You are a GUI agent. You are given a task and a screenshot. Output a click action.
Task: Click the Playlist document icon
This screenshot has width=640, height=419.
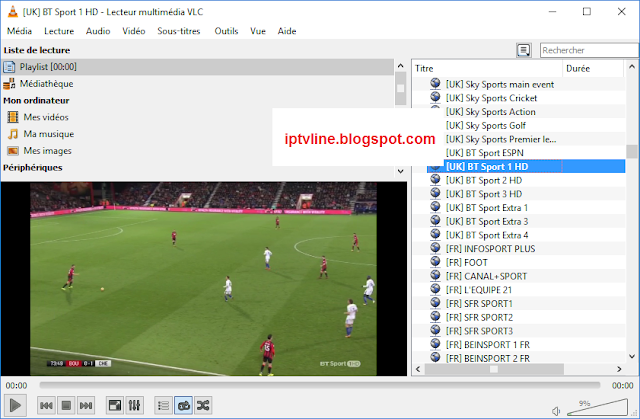click(x=9, y=67)
